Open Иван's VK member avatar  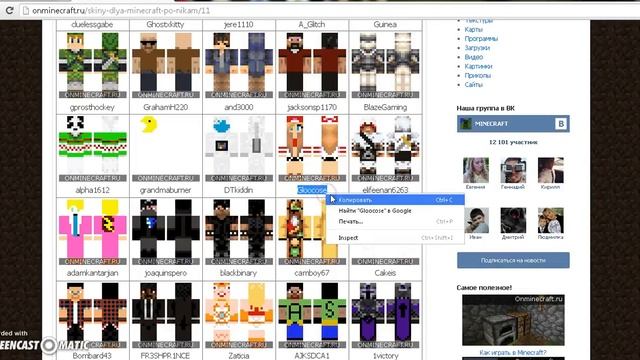point(476,220)
